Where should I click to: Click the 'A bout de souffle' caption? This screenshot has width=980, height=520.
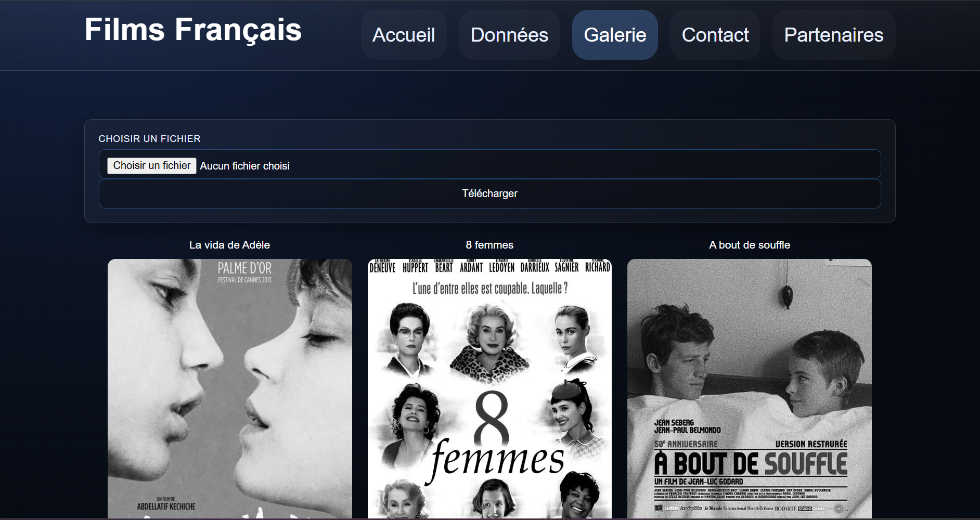tap(750, 245)
